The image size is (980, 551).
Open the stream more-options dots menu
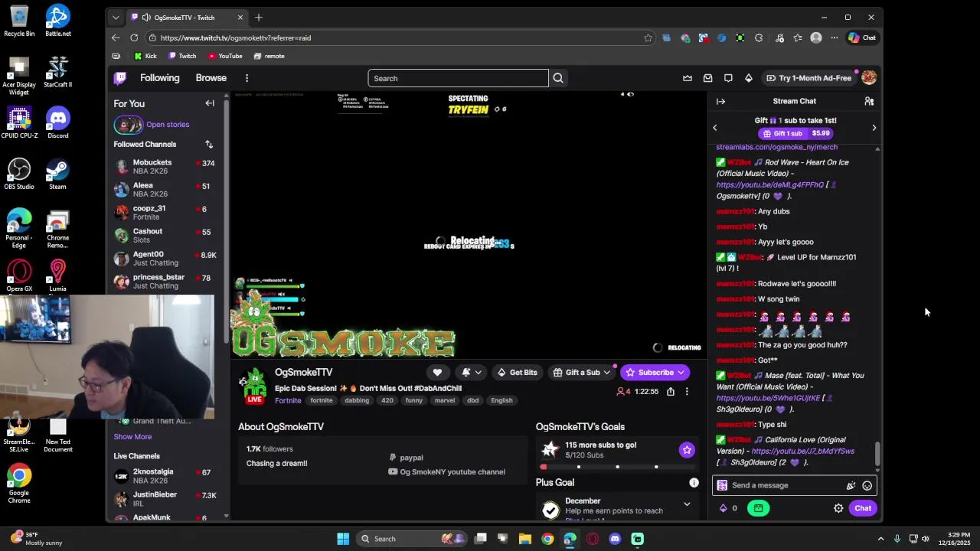tap(687, 391)
